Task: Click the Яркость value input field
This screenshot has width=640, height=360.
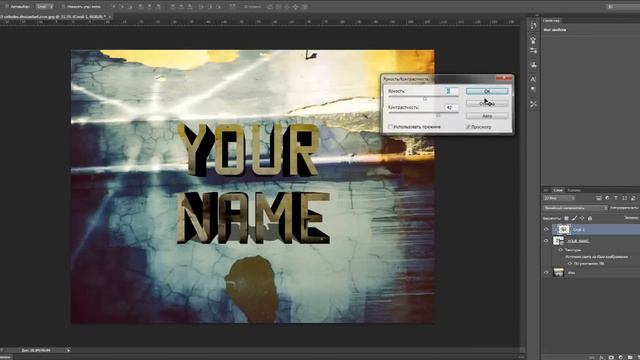Action: click(451, 91)
